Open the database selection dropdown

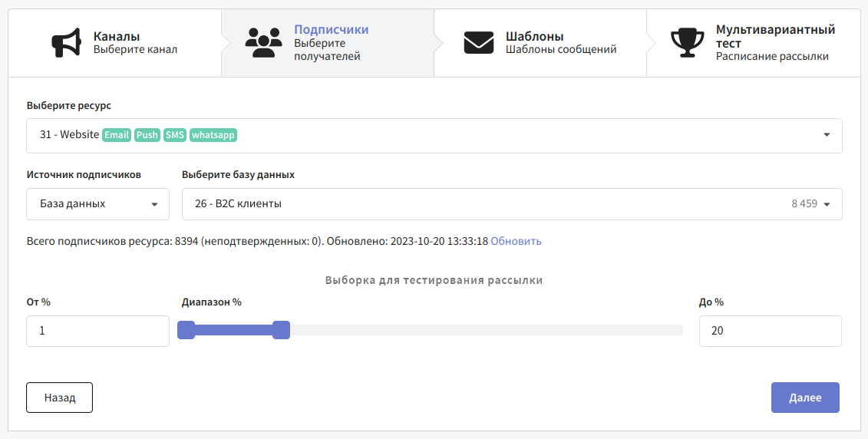[511, 204]
